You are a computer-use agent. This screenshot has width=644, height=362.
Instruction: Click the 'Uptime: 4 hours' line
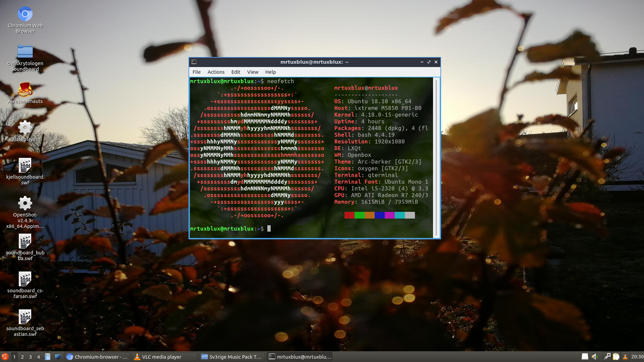pyautogui.click(x=359, y=121)
